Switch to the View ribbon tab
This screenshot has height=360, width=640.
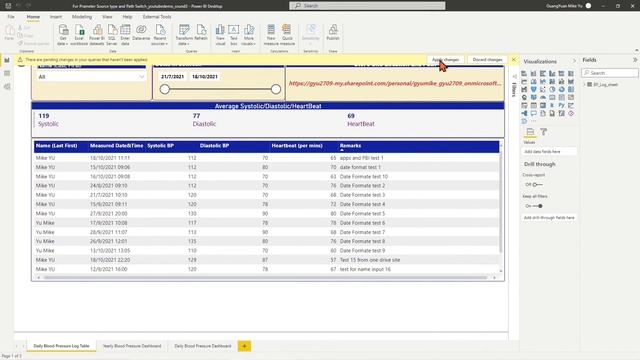[107, 17]
